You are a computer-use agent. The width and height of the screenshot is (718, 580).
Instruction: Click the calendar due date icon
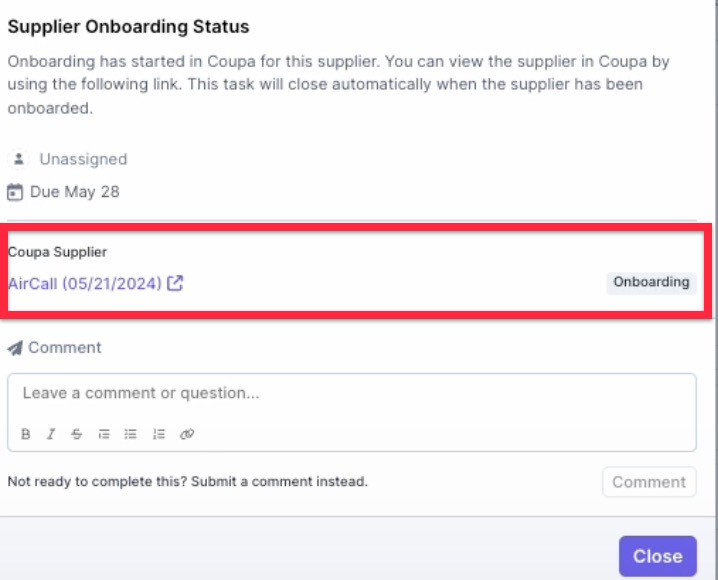click(x=15, y=192)
